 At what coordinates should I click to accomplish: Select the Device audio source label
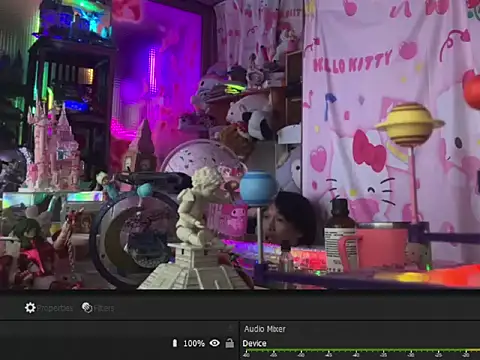coord(254,343)
